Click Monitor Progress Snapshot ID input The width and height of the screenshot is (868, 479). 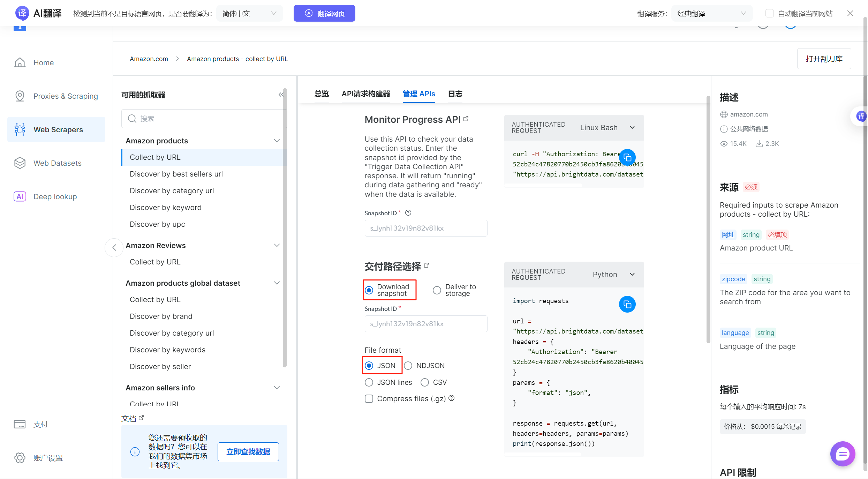(x=426, y=228)
